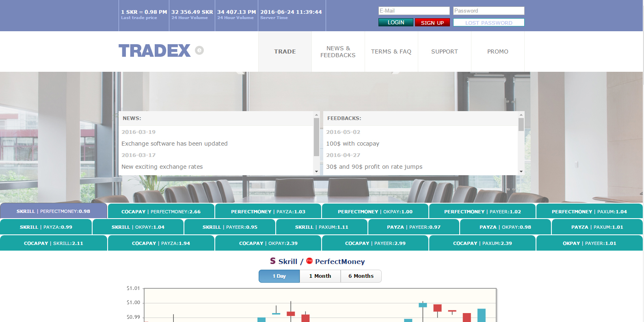Screen dimensions: 644x322
Task: Click the News panel scroll-down arrow
Action: click(x=316, y=172)
